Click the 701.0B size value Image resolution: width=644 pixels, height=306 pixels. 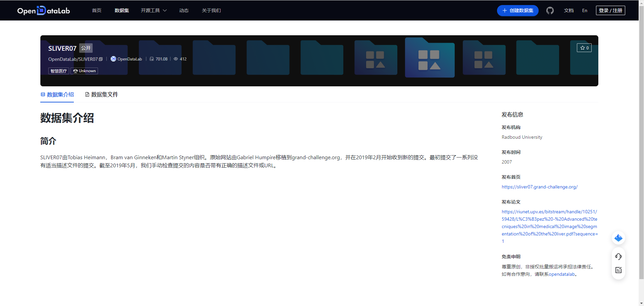point(161,59)
